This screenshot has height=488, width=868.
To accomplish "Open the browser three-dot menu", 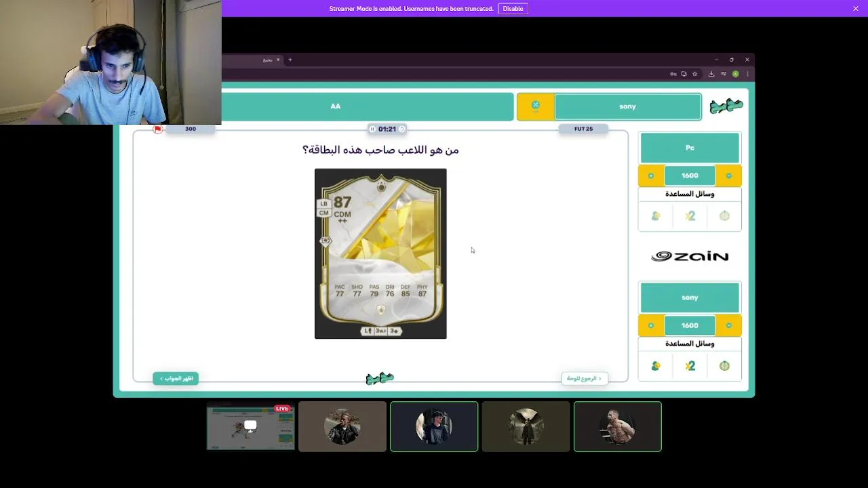I will pos(747,74).
